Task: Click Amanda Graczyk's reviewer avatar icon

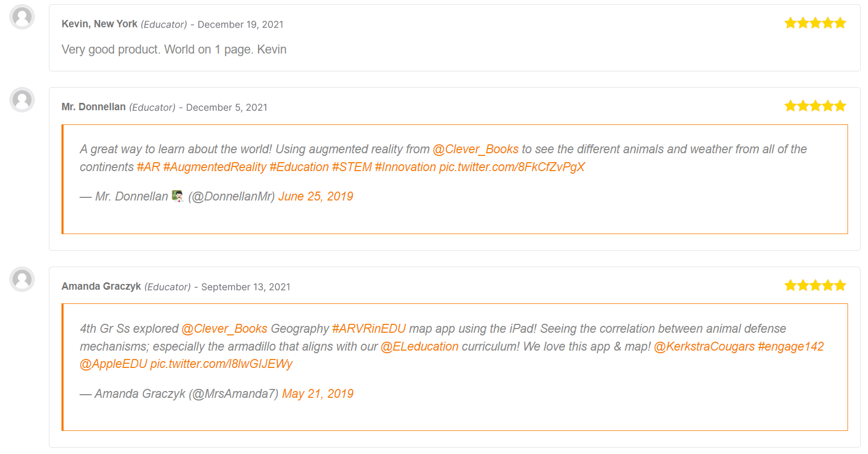Action: [22, 279]
